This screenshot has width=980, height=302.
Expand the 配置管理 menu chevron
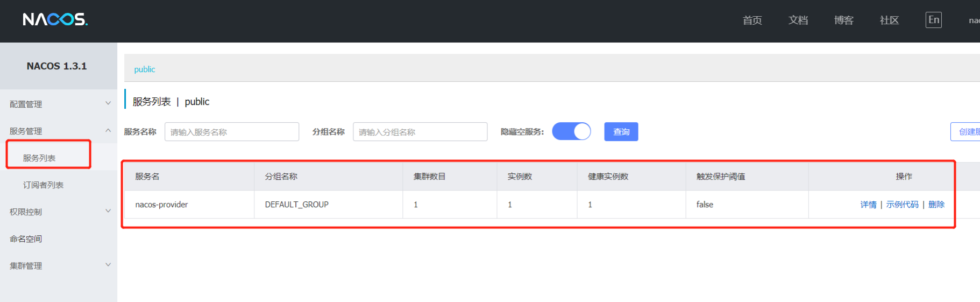[x=108, y=103]
